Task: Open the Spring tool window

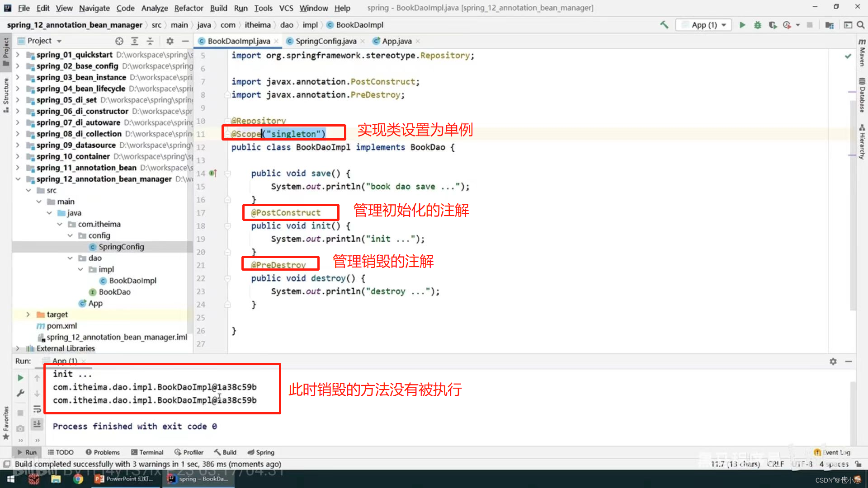Action: pos(261,452)
